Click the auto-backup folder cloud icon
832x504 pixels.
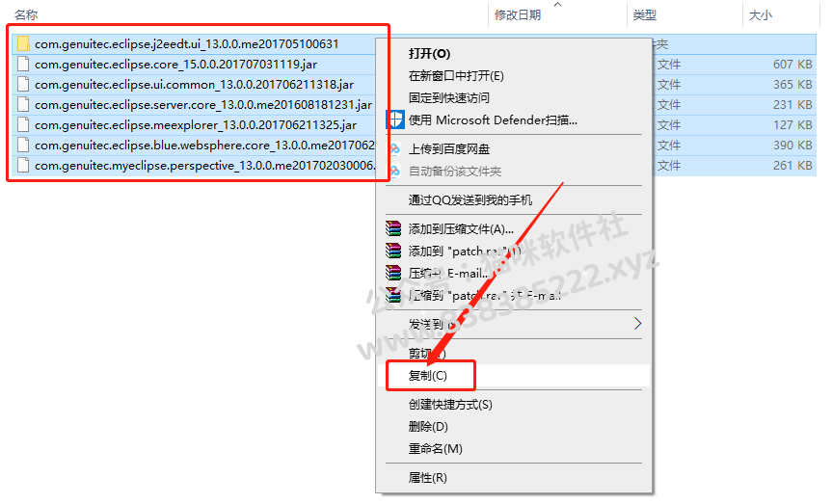coord(394,172)
